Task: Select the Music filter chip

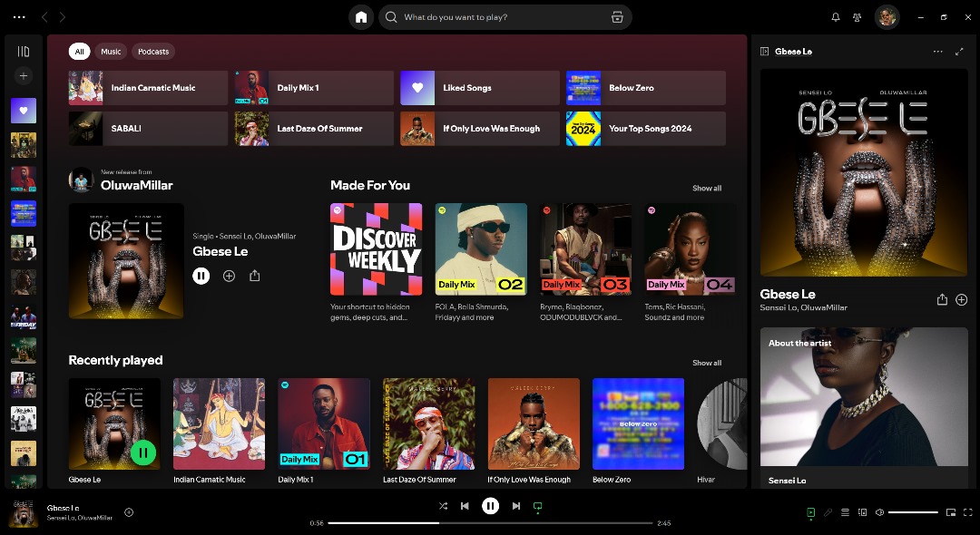Action: click(x=111, y=52)
